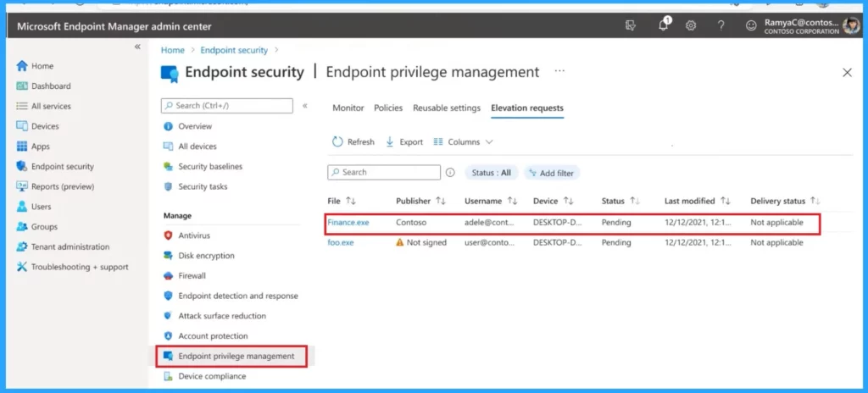Open the notifications bell icon
Viewport: 868px width, 393px height.
click(x=663, y=25)
